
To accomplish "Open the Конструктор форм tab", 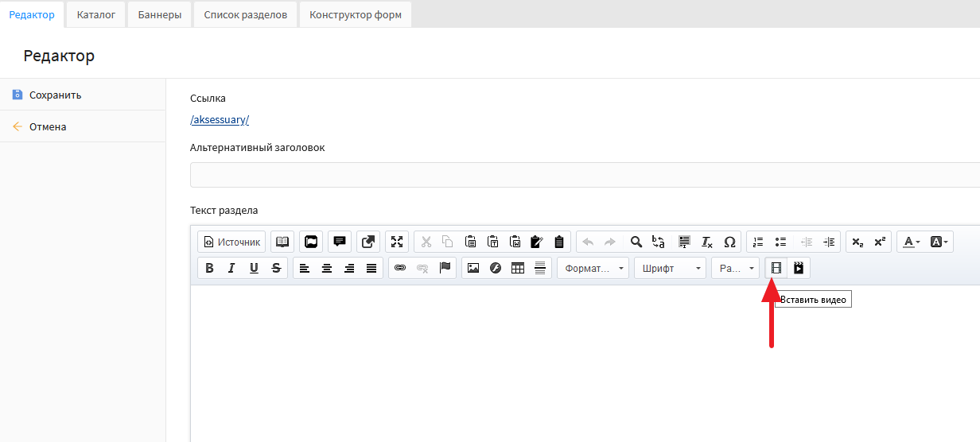I will [355, 14].
